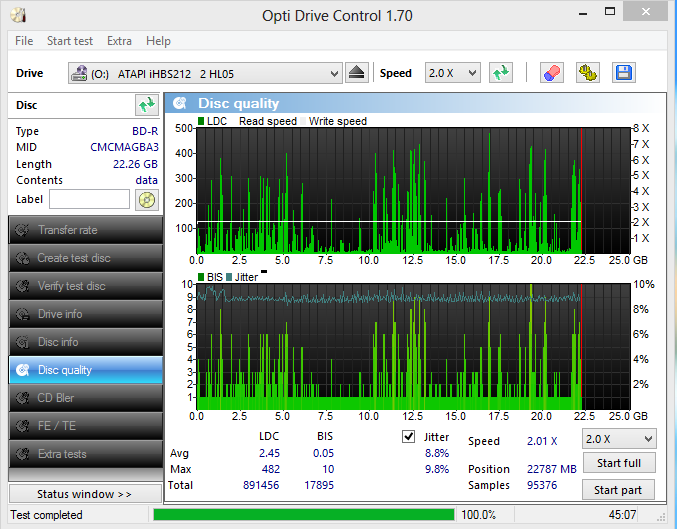Click Disc quality sidebar icon
This screenshot has width=677, height=529.
[x=22, y=370]
